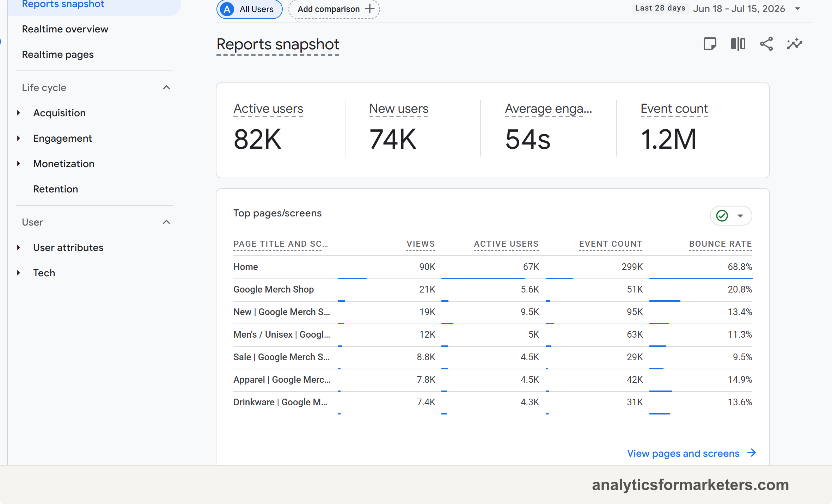Open the Retention report
Viewport: 832px width, 504px height.
point(55,189)
